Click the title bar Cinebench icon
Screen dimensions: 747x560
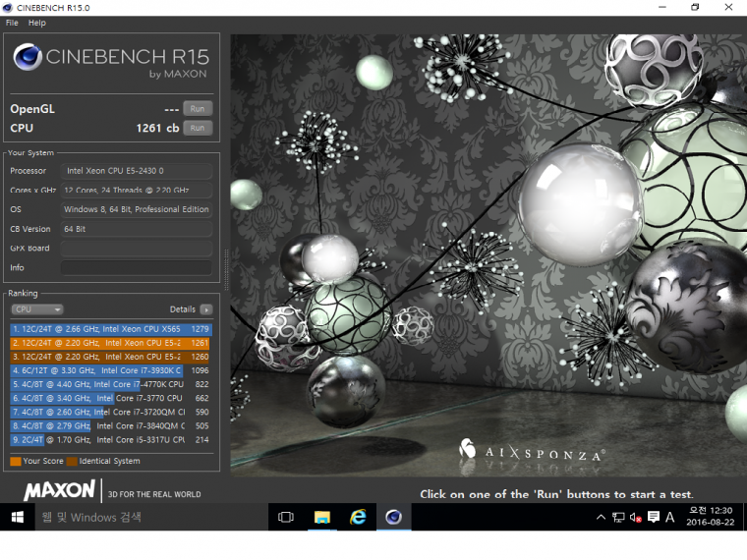[8, 8]
